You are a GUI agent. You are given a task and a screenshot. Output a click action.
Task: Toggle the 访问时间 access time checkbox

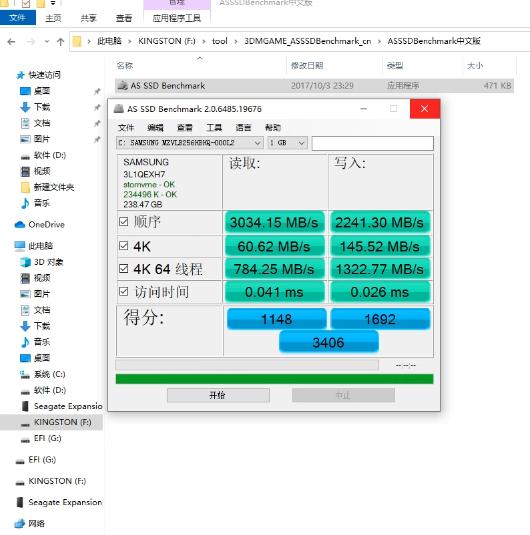coord(124,291)
